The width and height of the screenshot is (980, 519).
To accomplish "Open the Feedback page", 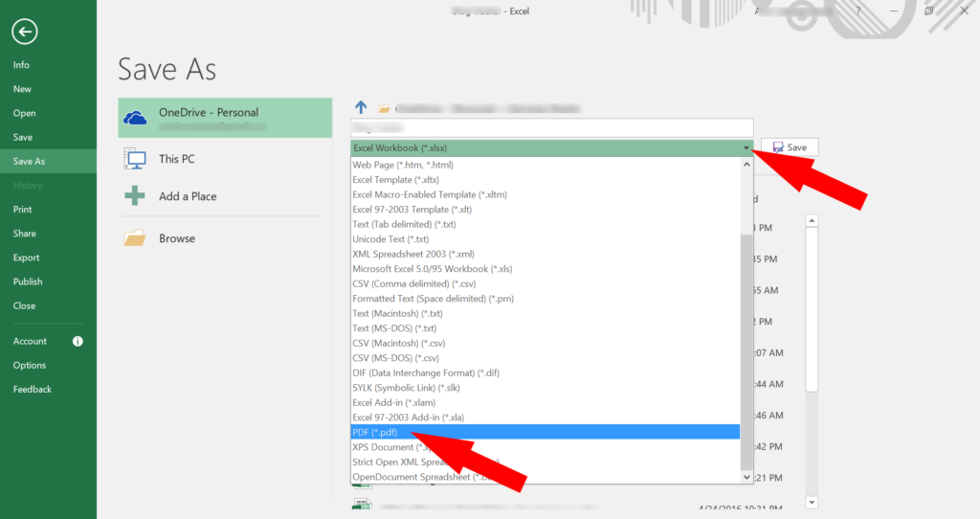I will click(33, 389).
